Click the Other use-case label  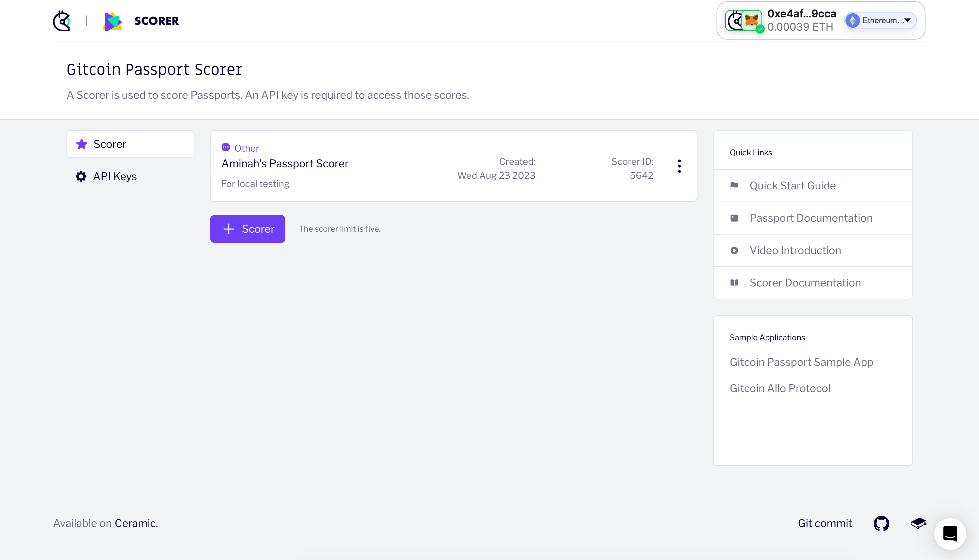247,148
